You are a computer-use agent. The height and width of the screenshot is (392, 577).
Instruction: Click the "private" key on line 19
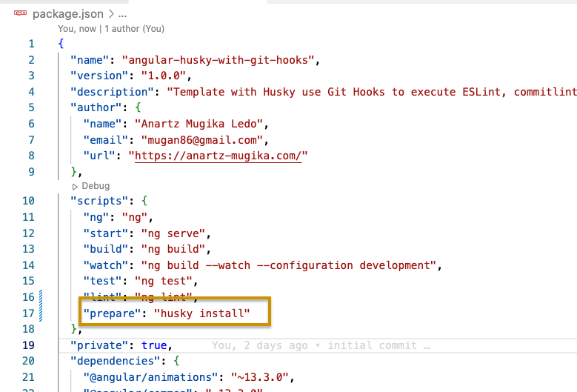coord(99,345)
